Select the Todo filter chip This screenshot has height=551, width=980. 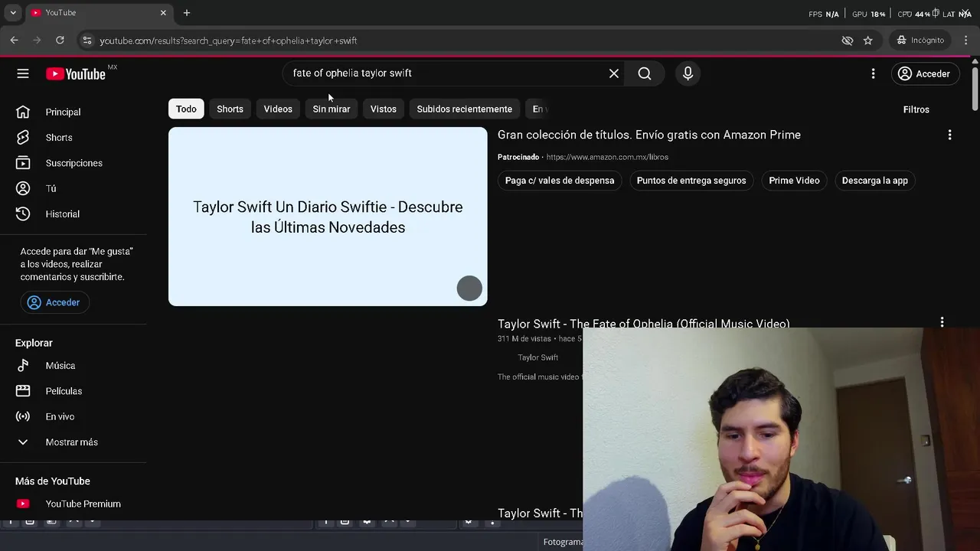point(186,109)
